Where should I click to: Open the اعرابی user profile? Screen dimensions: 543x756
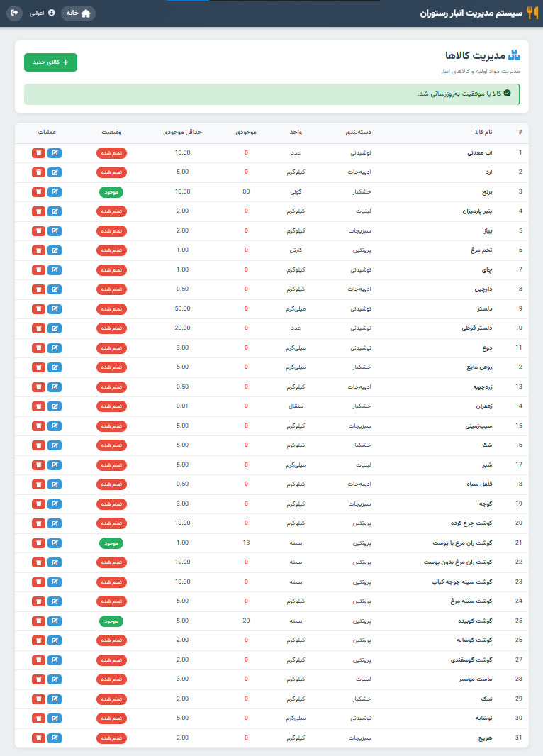(x=42, y=13)
